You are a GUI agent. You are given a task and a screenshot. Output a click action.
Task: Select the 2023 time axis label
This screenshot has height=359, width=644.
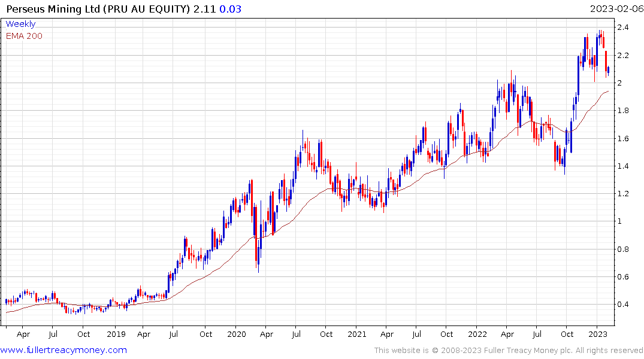pyautogui.click(x=598, y=334)
